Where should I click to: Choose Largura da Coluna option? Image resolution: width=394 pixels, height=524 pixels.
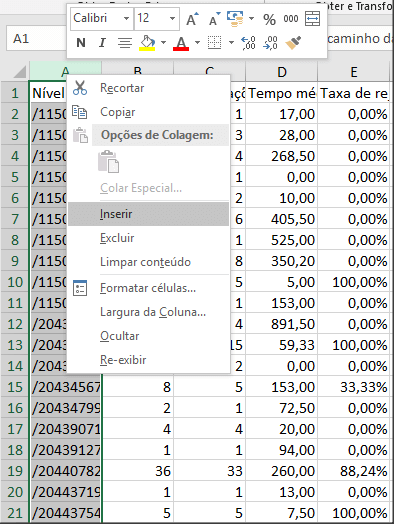[x=148, y=312]
